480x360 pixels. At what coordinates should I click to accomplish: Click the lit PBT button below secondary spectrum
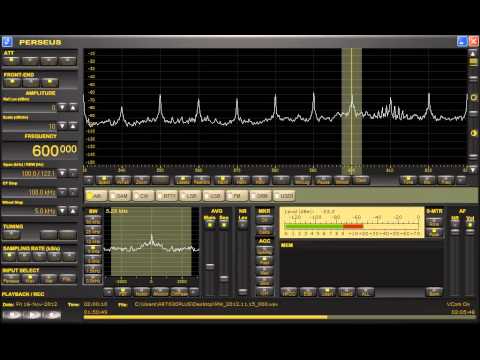(x=123, y=292)
